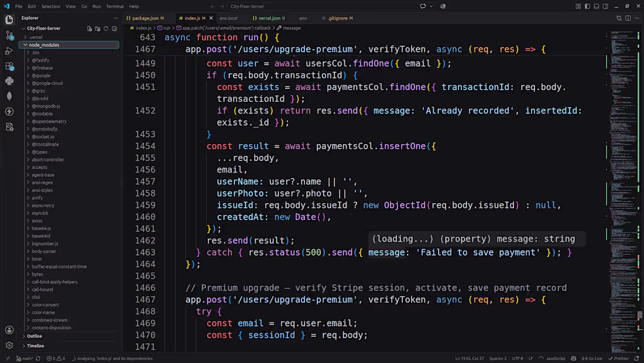The width and height of the screenshot is (644, 363).
Task: Change the UTF-8 encoding setting
Action: (x=518, y=358)
